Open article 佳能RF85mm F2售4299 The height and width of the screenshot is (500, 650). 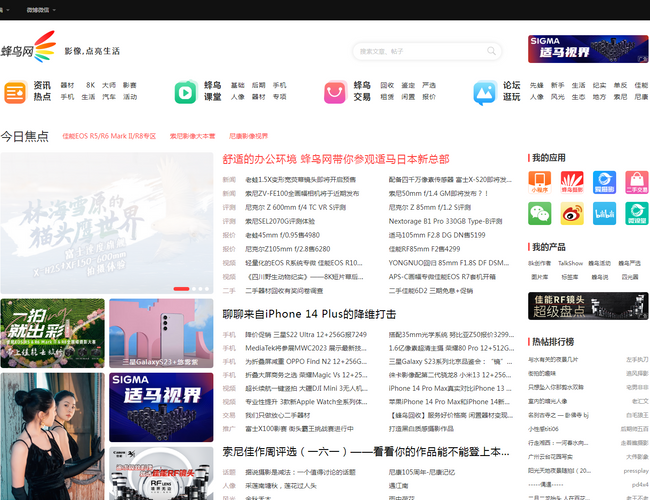[x=424, y=249]
